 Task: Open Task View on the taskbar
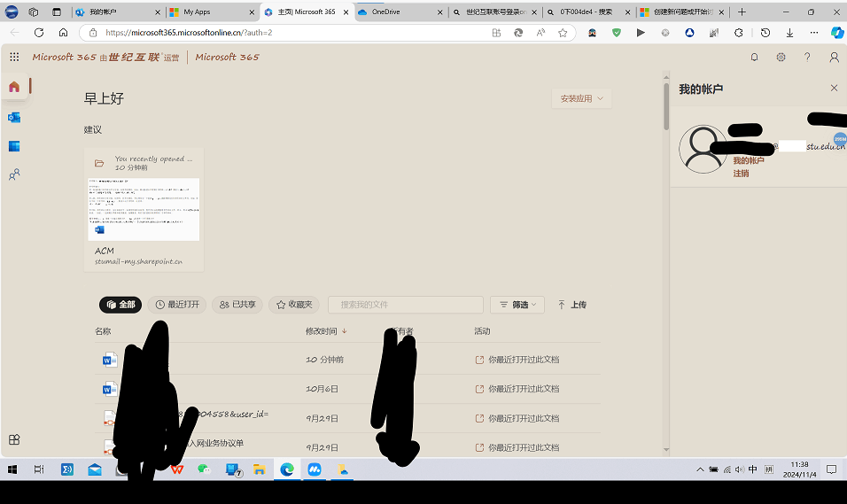(39, 469)
